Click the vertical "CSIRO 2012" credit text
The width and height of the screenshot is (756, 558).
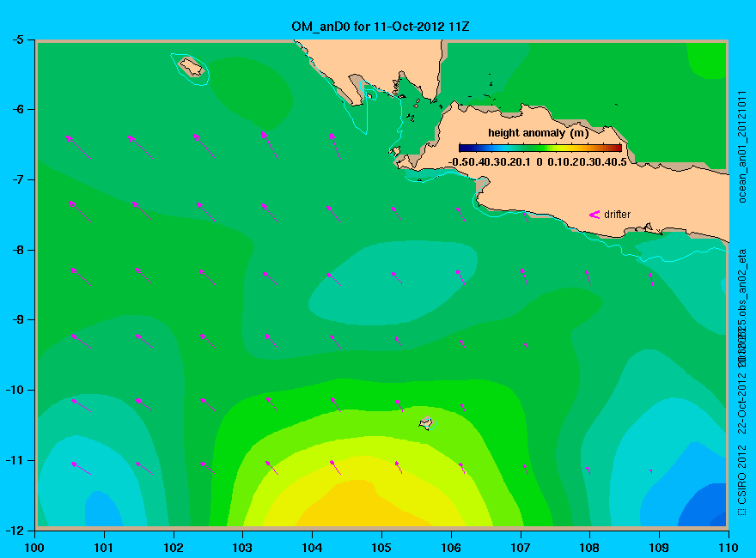[742, 475]
